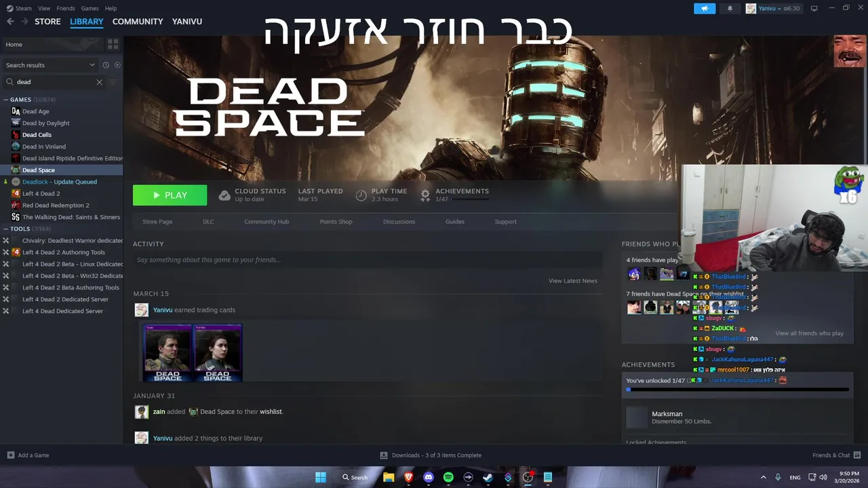Click the Play Time clock icon
Screen dimensions: 868x488
[x=361, y=195]
